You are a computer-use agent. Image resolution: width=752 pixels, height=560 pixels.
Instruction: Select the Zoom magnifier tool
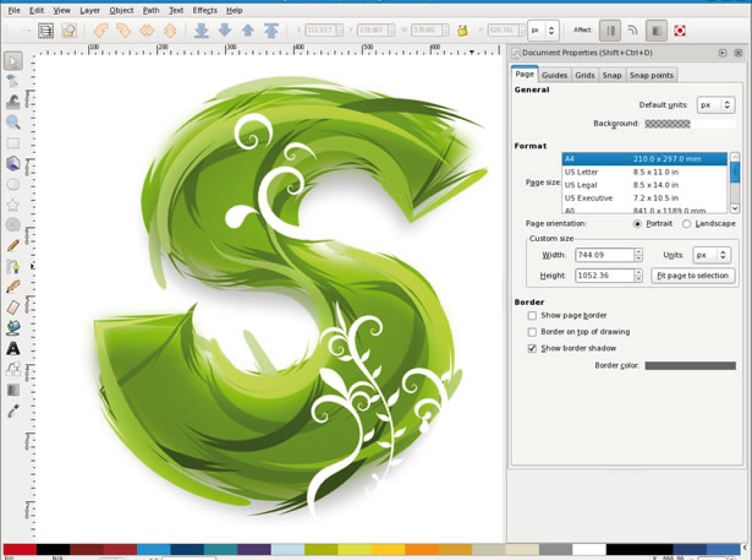click(x=13, y=122)
